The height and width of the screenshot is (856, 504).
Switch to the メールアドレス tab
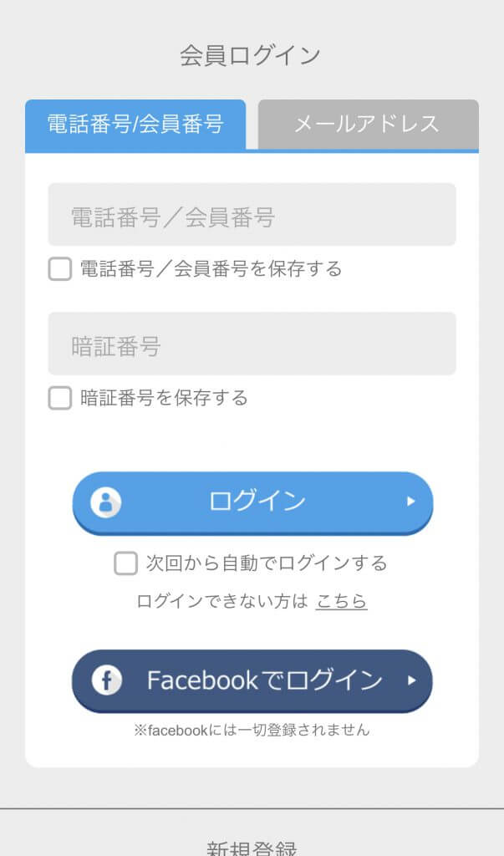(367, 125)
